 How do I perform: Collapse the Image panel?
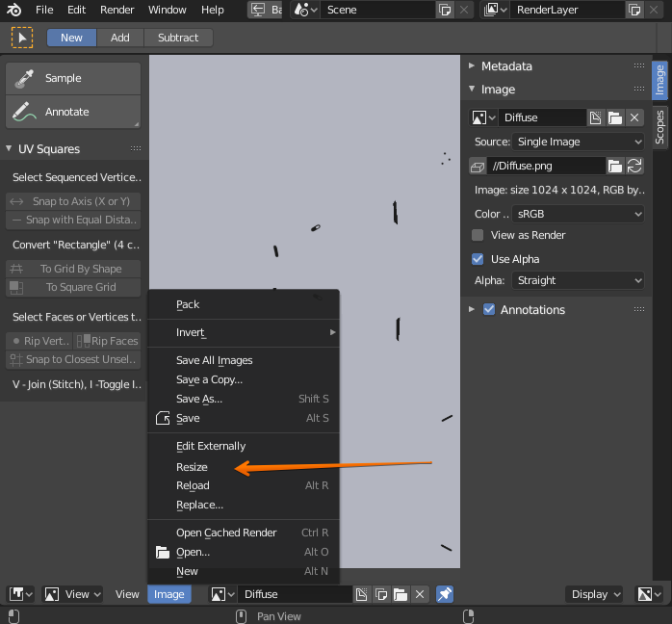click(x=472, y=89)
